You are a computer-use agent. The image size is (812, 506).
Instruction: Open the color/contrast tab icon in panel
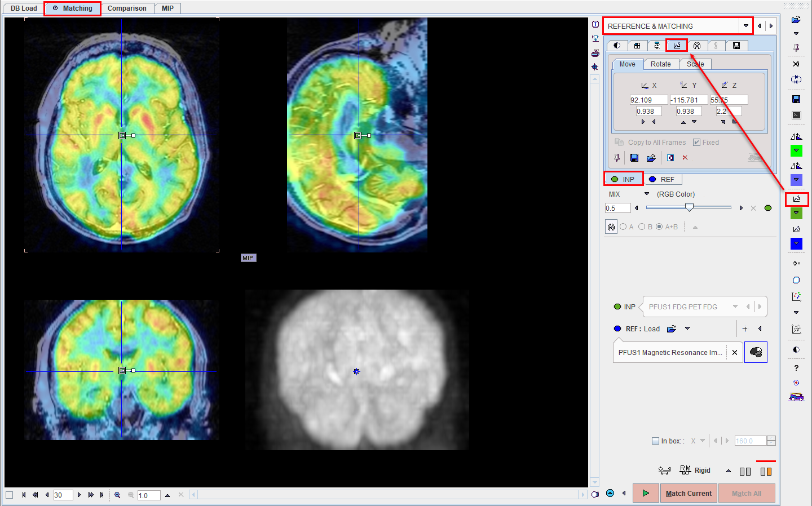click(x=617, y=46)
